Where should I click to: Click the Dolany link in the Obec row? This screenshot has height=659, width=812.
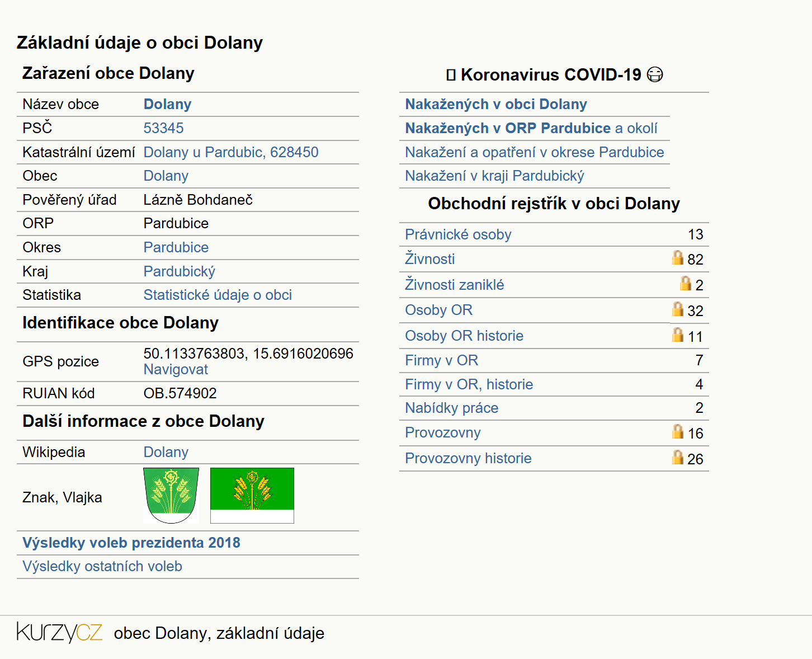166,176
